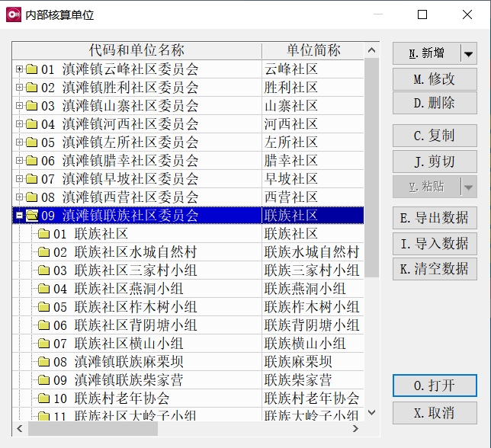Viewport: 491px width, 448px height.
Task: Expand the 02 滇滩镇胜利社区委员会 node
Action: [20, 88]
